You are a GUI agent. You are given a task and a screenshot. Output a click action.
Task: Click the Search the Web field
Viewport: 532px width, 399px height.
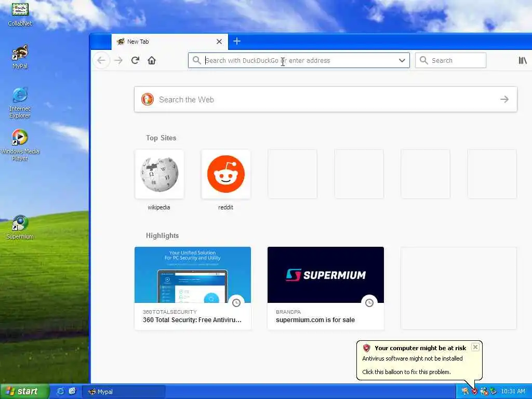pyautogui.click(x=325, y=99)
